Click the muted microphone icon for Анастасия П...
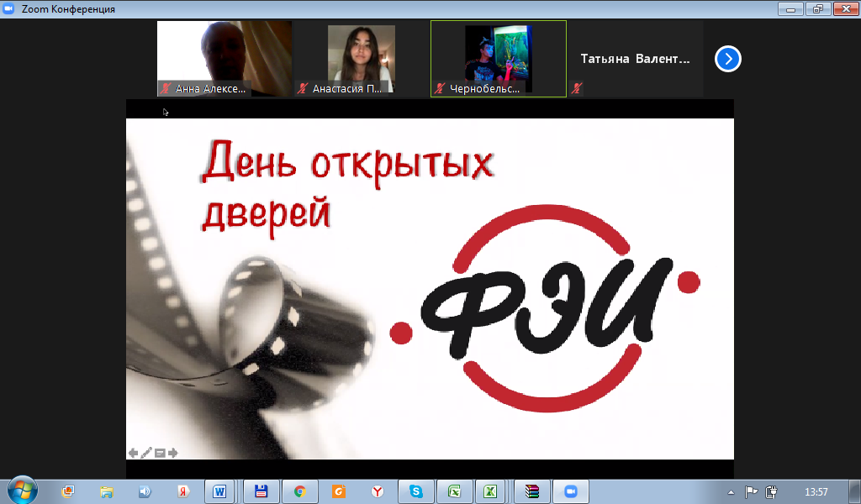 click(303, 88)
